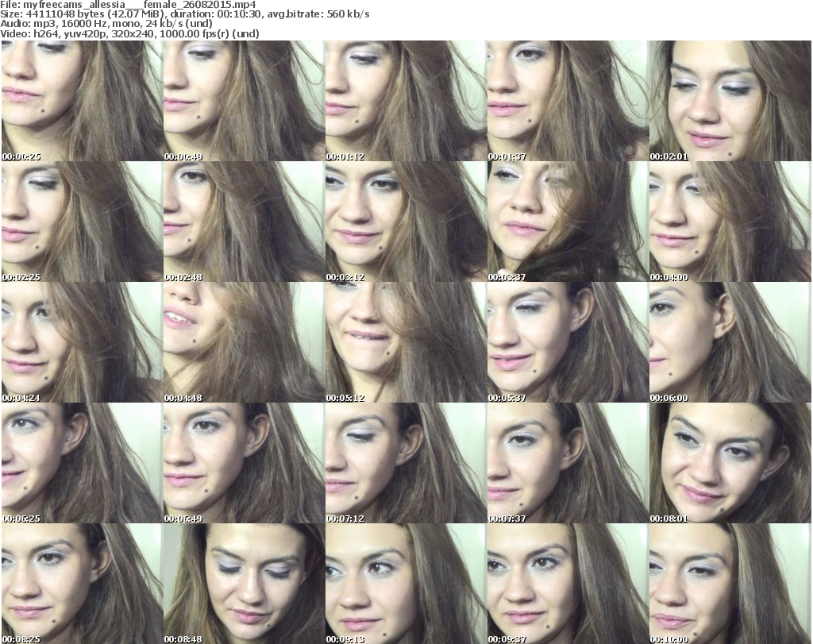
Task: Select the thumbnail at 00:07:37
Action: tap(567, 463)
